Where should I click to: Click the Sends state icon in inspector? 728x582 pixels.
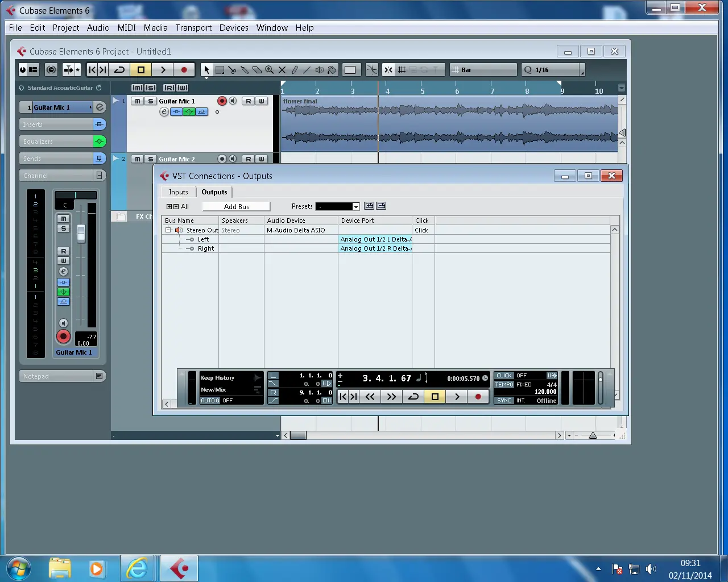click(99, 158)
